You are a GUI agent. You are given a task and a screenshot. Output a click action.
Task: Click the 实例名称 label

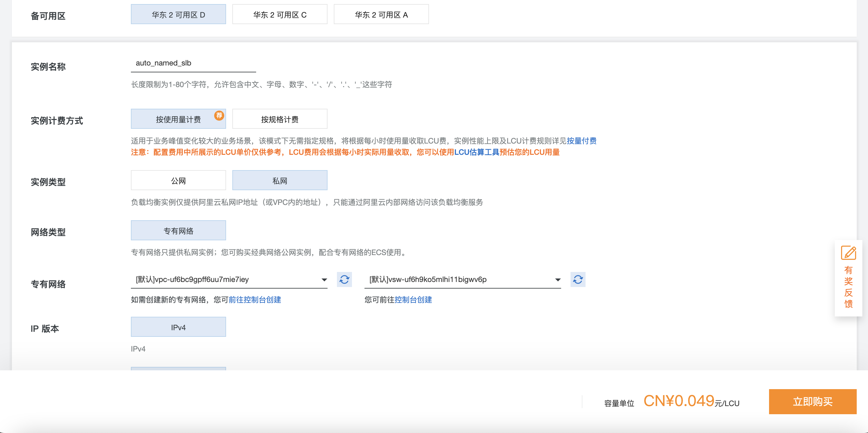point(48,66)
